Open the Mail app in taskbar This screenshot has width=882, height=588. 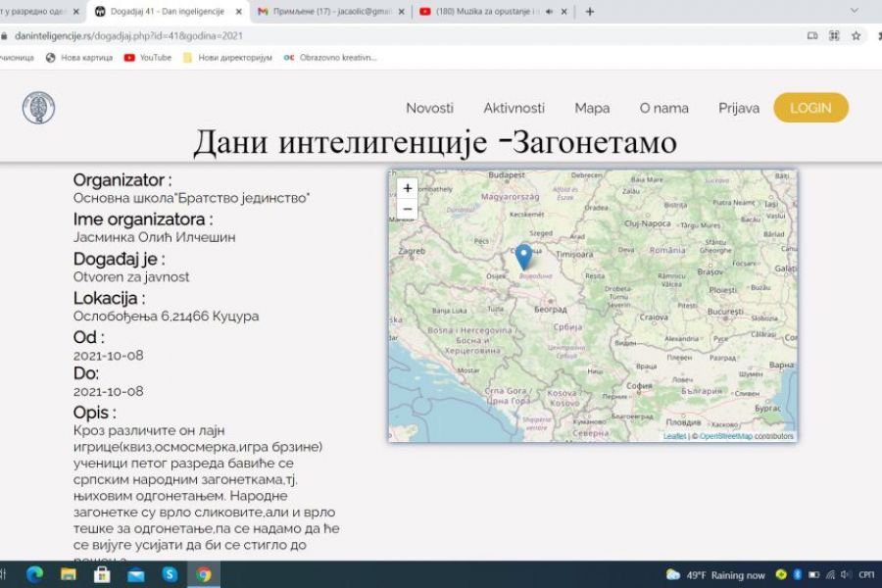point(136,574)
